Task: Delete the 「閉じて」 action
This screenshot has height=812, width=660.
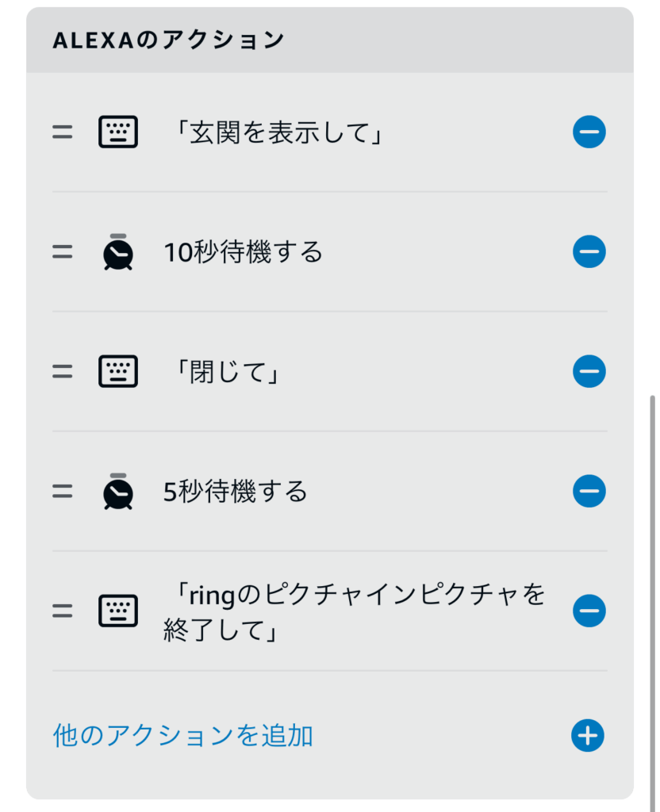Action: coord(589,371)
